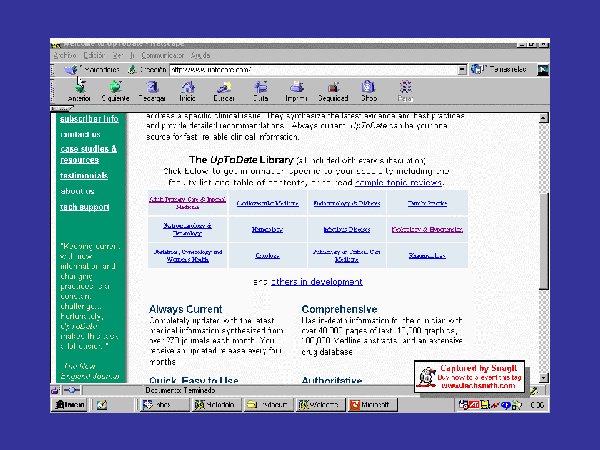Reload the page with Recargar

pyautogui.click(x=152, y=91)
